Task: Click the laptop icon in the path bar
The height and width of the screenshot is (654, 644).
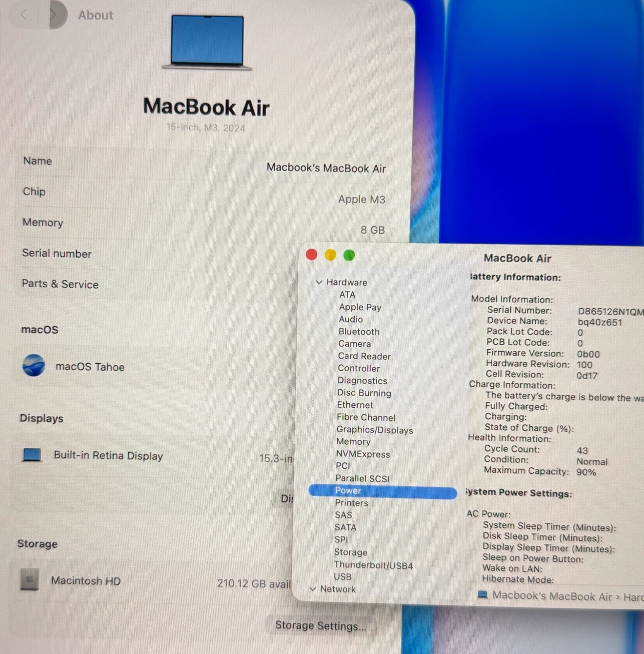Action: (x=483, y=595)
